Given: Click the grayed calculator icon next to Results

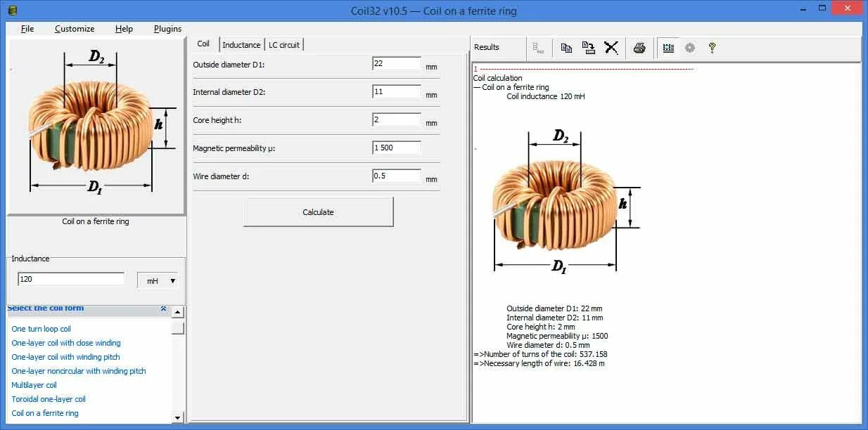Looking at the screenshot, I should (539, 48).
